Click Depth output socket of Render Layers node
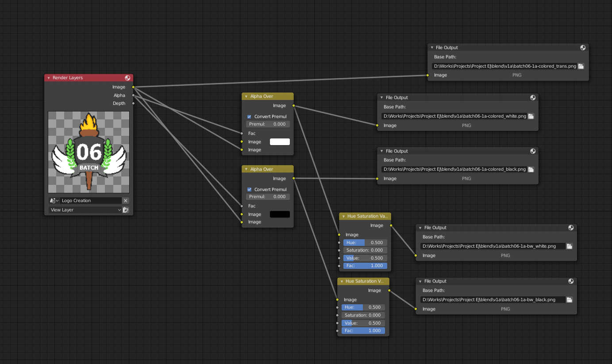Screen dimensions: 612x364 [133, 103]
